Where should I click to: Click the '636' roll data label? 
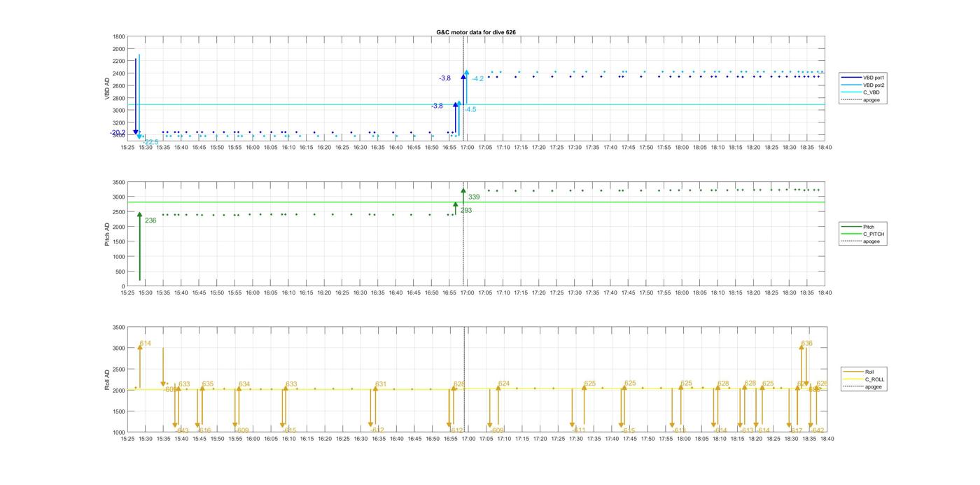coord(807,343)
